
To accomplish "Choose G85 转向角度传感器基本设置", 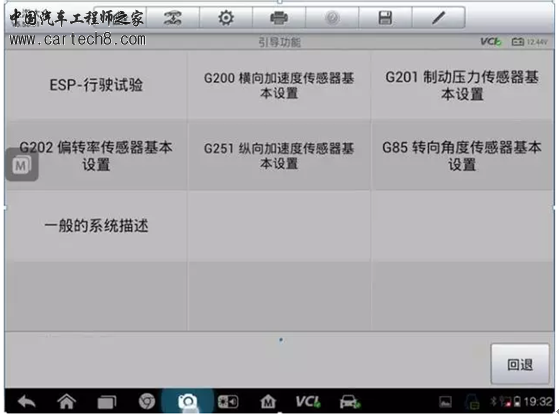I will 462,155.
